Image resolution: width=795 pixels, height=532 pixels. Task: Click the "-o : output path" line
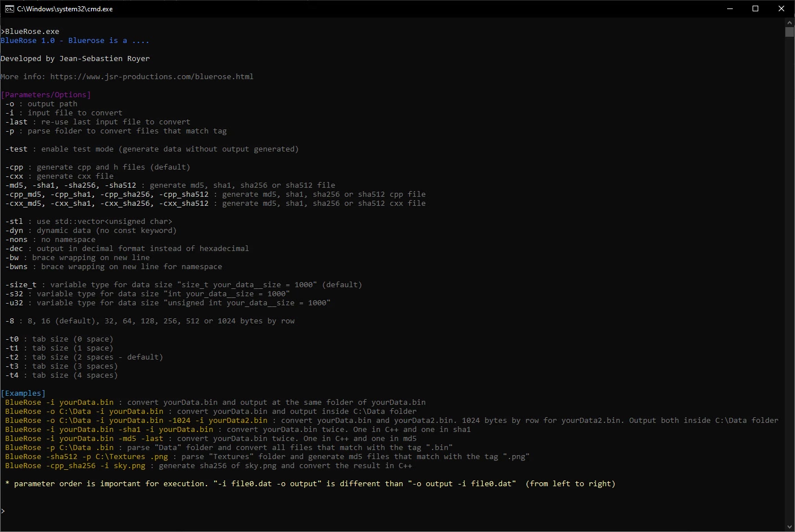(41, 103)
